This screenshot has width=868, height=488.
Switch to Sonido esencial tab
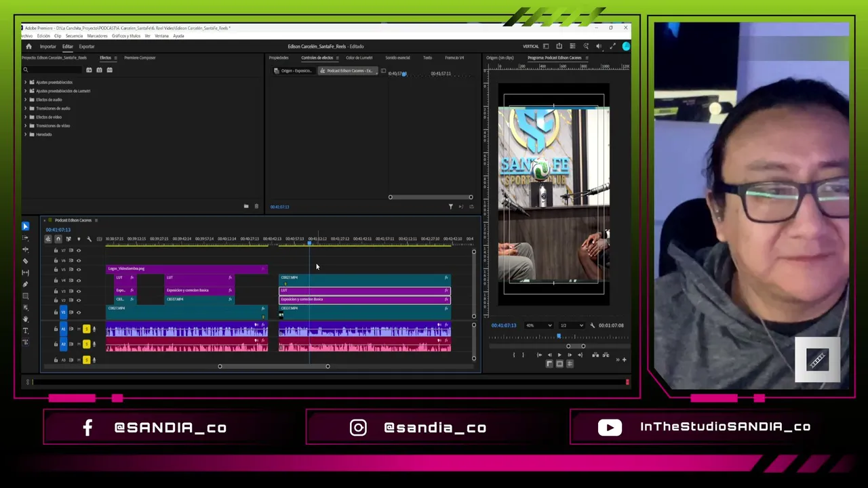pyautogui.click(x=397, y=58)
